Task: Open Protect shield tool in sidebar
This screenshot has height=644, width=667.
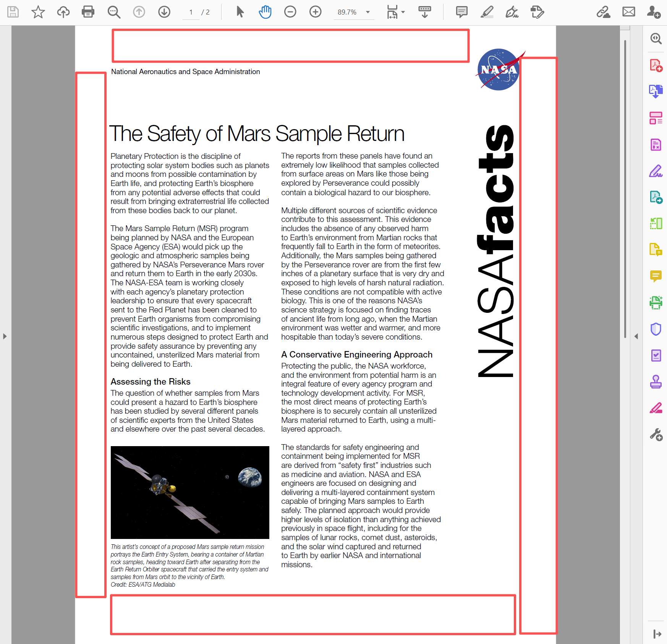Action: click(656, 329)
